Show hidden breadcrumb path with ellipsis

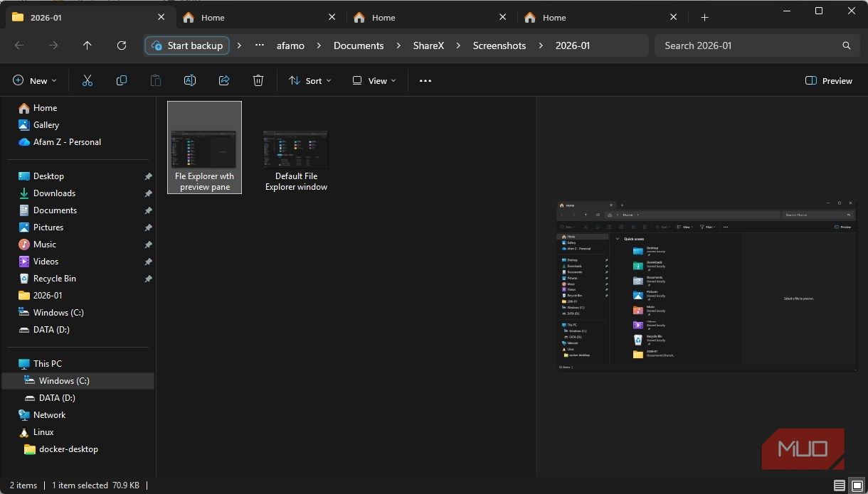click(260, 45)
